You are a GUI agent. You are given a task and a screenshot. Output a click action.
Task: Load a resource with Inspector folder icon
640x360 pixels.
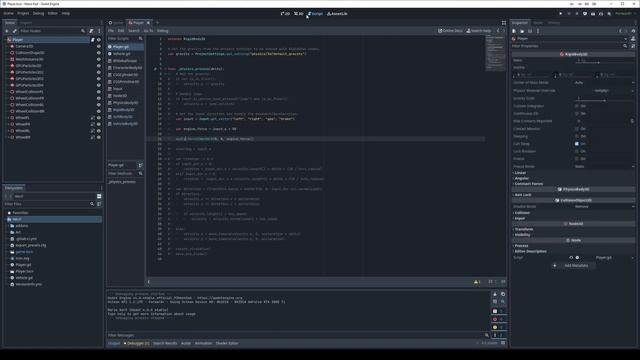[522, 31]
